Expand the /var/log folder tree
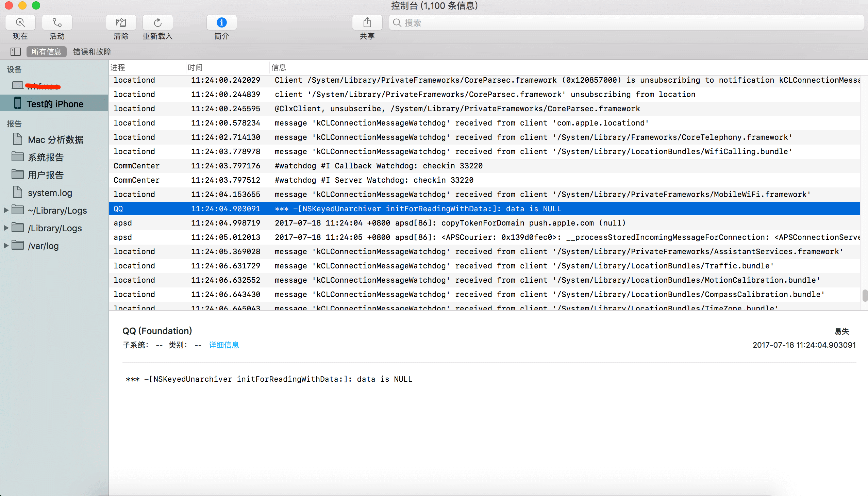The image size is (868, 496). (x=6, y=246)
